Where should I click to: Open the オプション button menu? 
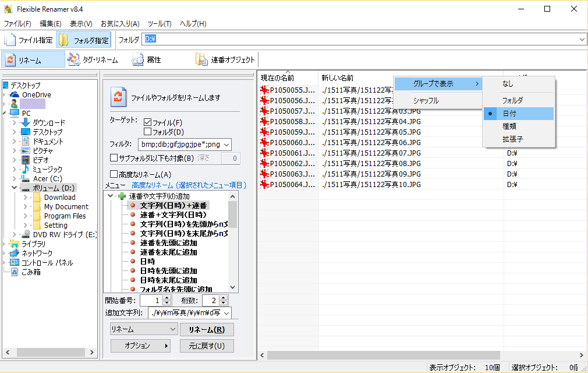[140, 346]
